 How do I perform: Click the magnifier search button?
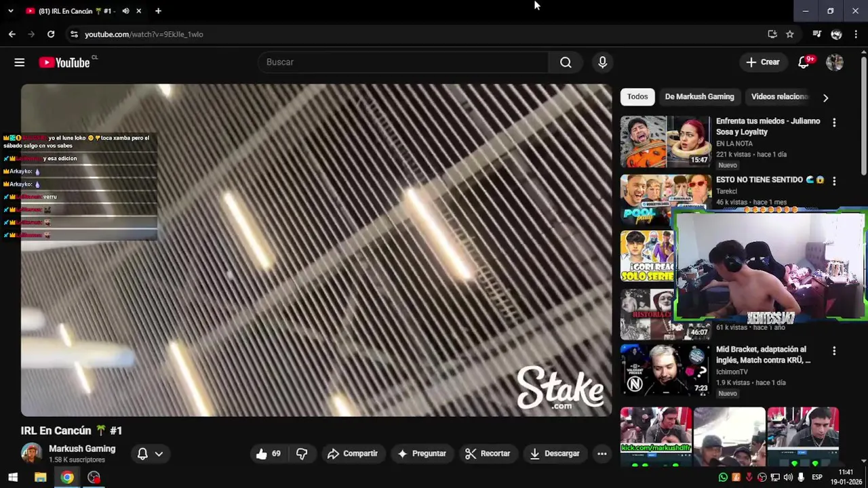pyautogui.click(x=566, y=62)
